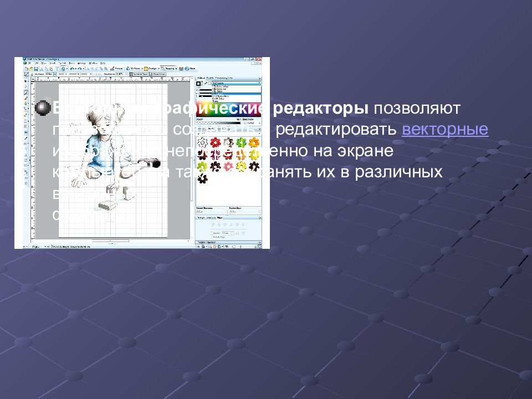Click the Undo arrow in toolbar
Image resolution: width=532 pixels, height=399 pixels.
click(72, 69)
